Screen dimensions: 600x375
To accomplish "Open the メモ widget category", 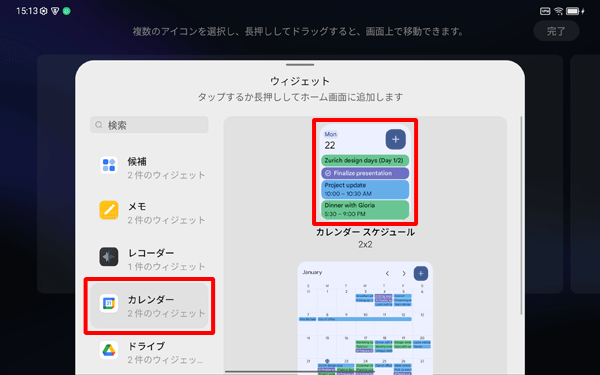I will 149,212.
